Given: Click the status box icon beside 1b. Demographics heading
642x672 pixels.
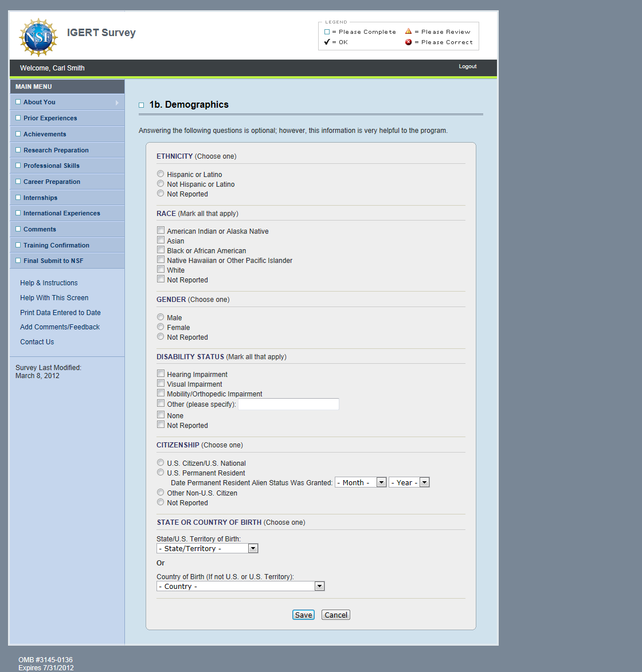Looking at the screenshot, I should click(142, 105).
